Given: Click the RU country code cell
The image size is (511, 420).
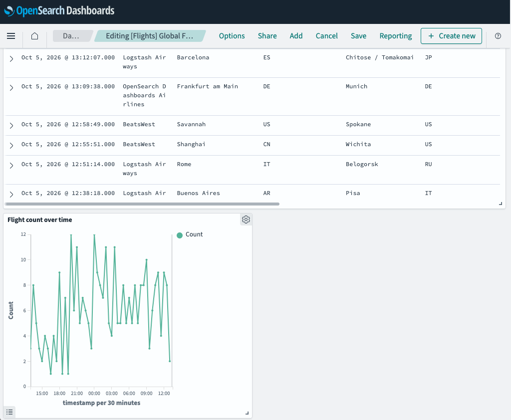Looking at the screenshot, I should click(x=428, y=164).
